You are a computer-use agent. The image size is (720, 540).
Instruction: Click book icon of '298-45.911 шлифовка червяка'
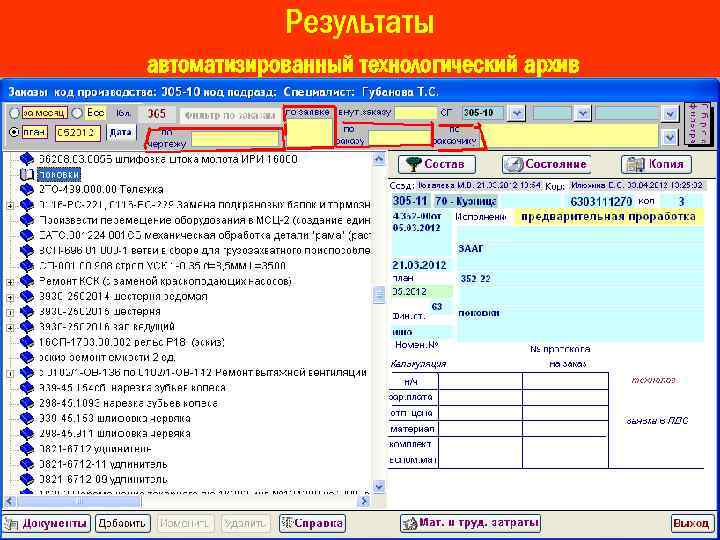click(x=27, y=433)
